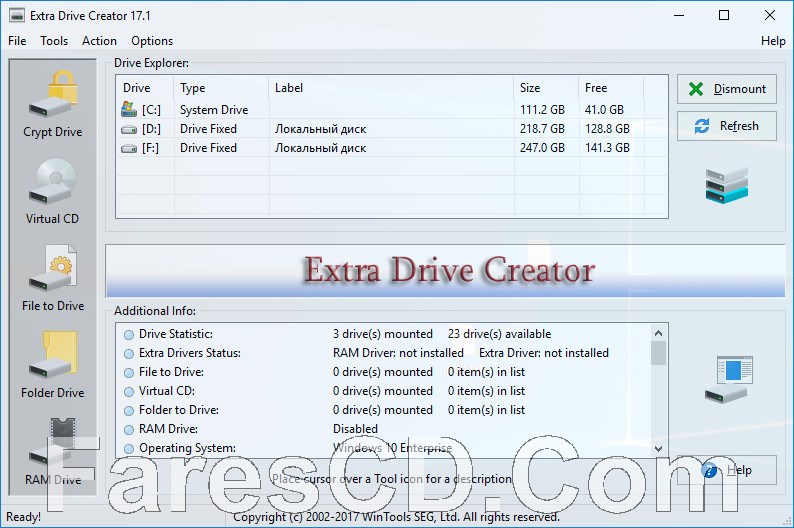The image size is (794, 528).
Task: Click the '141.3 GB' free cell
Action: point(608,148)
